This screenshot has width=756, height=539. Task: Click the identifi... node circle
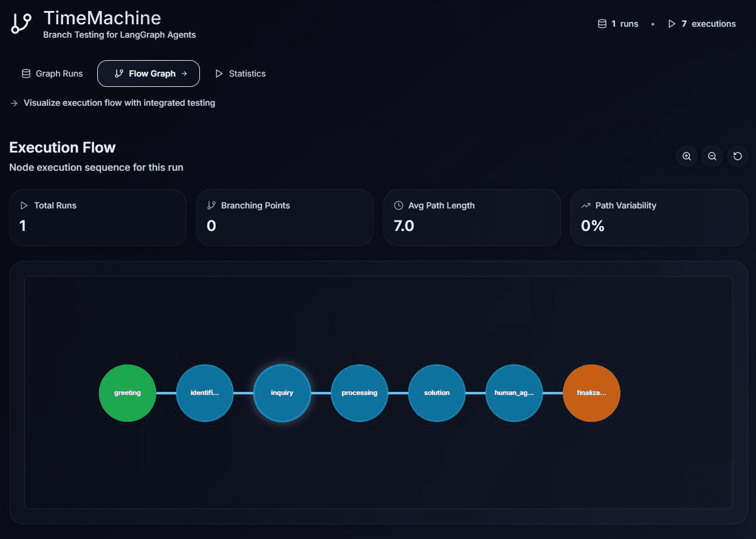pos(205,393)
